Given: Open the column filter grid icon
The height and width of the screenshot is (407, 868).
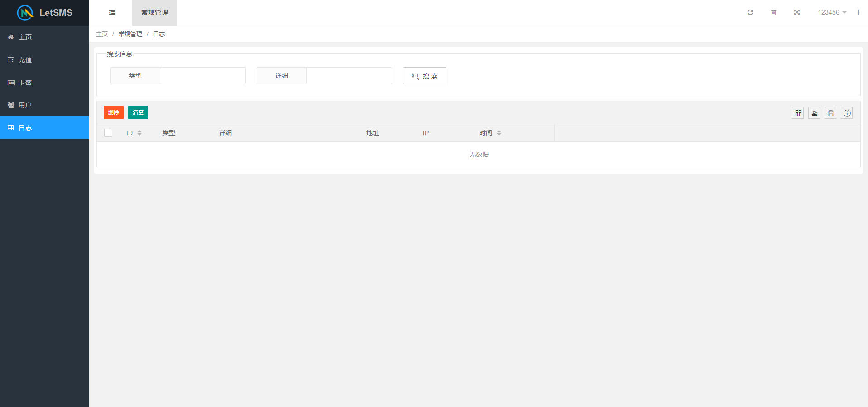Looking at the screenshot, I should click(798, 113).
